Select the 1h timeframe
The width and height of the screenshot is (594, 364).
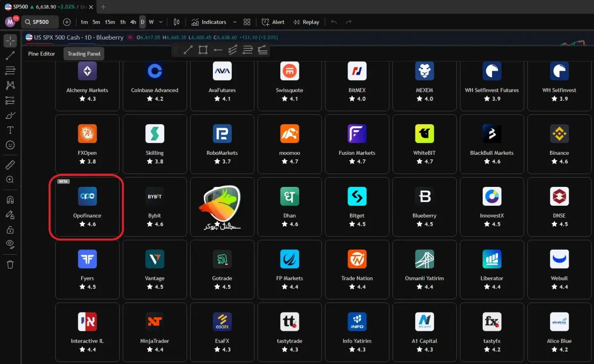coord(123,22)
